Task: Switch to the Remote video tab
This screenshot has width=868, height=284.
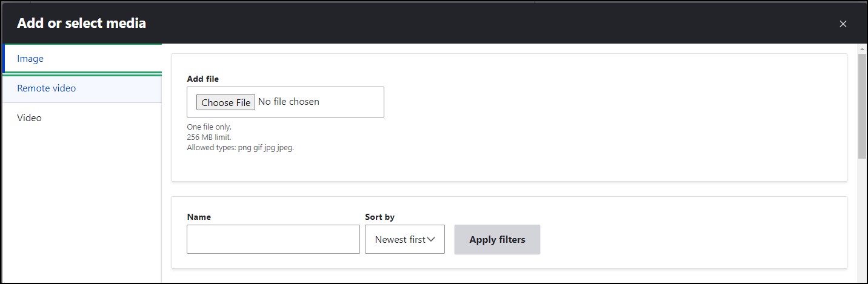Action: (82, 88)
